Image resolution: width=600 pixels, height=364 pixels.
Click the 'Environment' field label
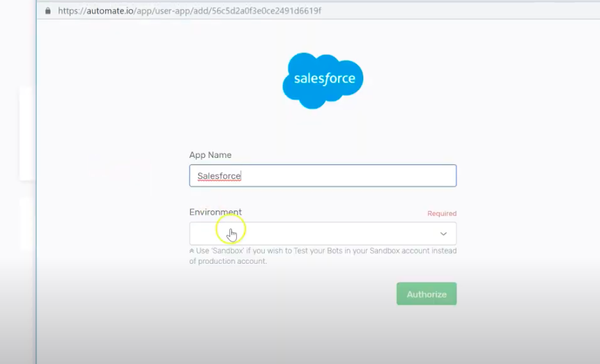(x=215, y=212)
